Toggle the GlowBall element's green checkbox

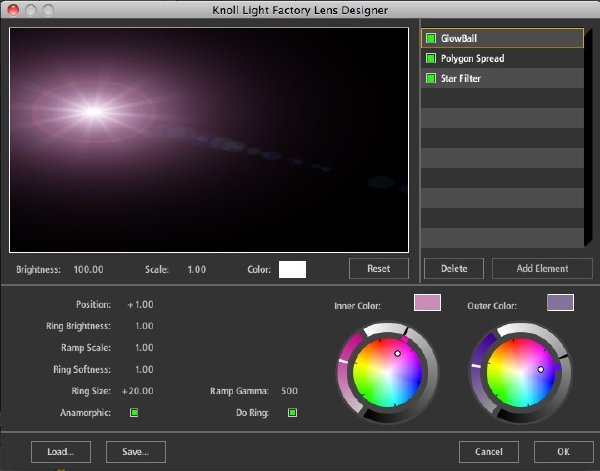[x=431, y=38]
